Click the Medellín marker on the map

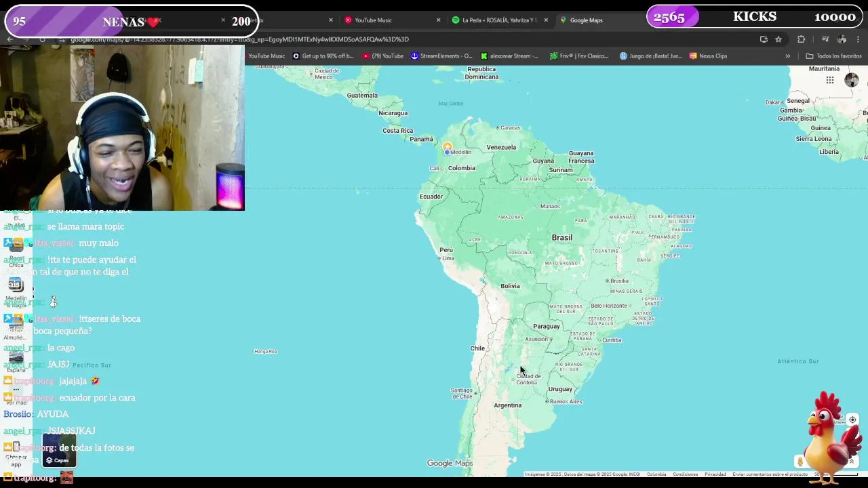[447, 147]
